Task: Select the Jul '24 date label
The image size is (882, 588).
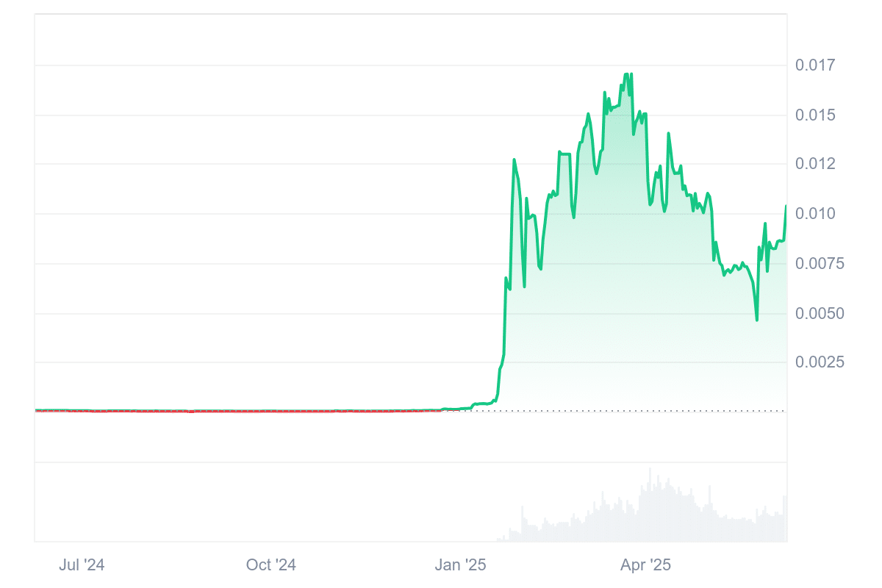Action: pyautogui.click(x=82, y=565)
